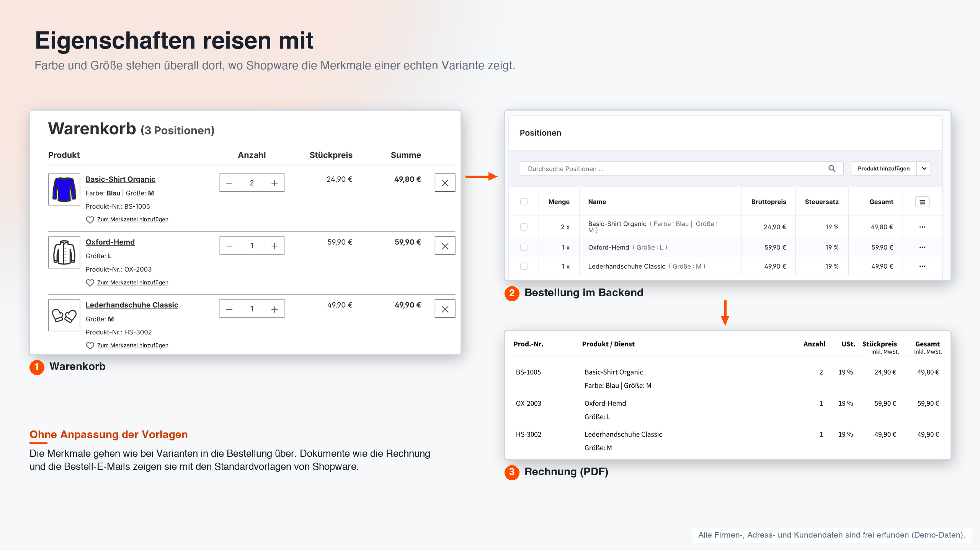Open Oxford-Hemd product link
The height and width of the screenshot is (551, 980).
coord(110,242)
